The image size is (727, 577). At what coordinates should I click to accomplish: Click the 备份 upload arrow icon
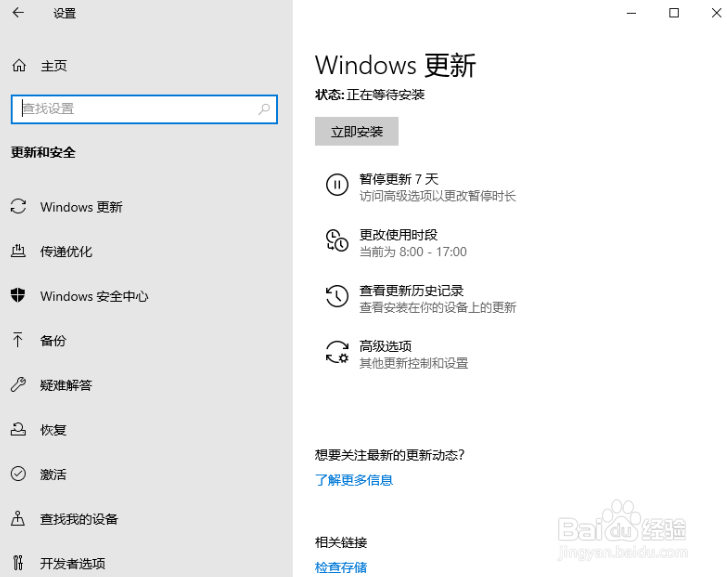(18, 340)
